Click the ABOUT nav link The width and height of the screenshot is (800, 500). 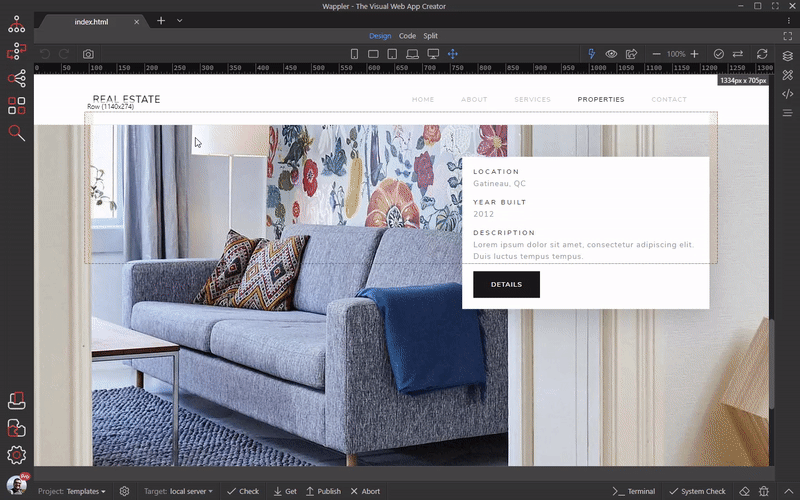[x=474, y=99]
